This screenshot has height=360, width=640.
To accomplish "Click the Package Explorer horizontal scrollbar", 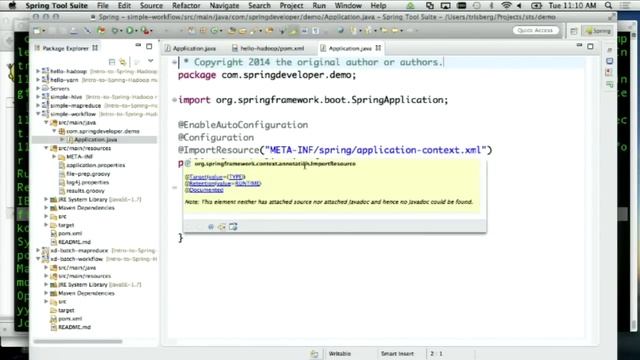I will pyautogui.click(x=78, y=341).
